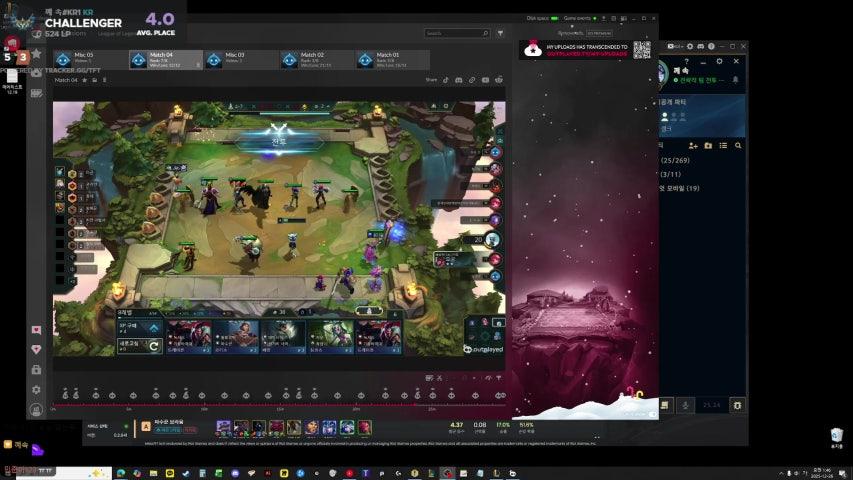Delete Match 04 using trash icon
This screenshot has width=853, height=480.
tap(104, 80)
